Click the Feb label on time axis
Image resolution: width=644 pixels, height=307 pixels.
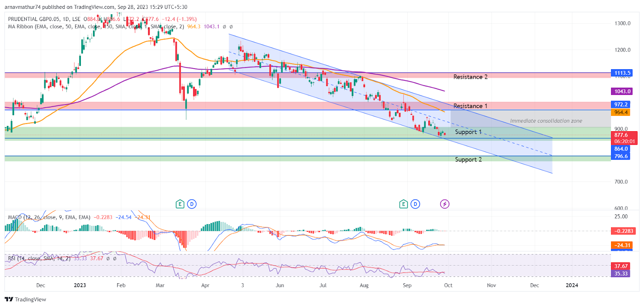pyautogui.click(x=121, y=285)
